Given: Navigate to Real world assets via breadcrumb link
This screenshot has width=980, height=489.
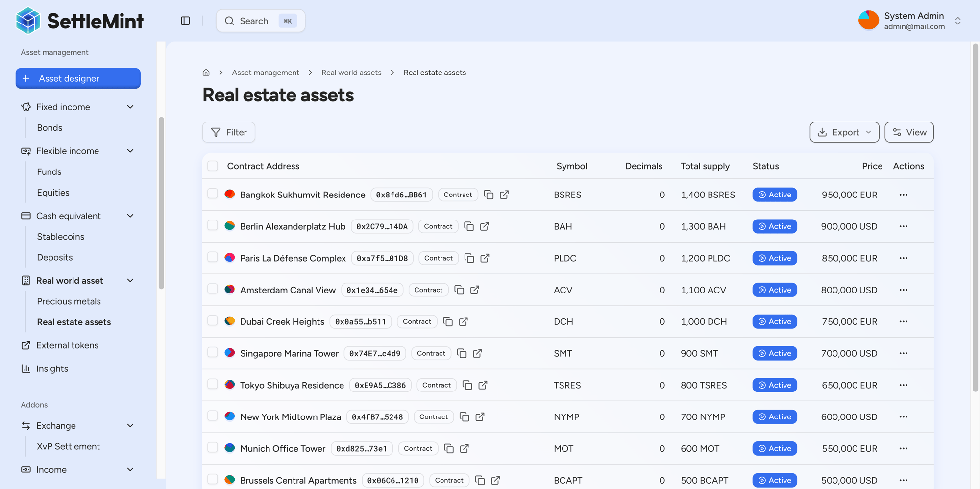Looking at the screenshot, I should coord(351,72).
